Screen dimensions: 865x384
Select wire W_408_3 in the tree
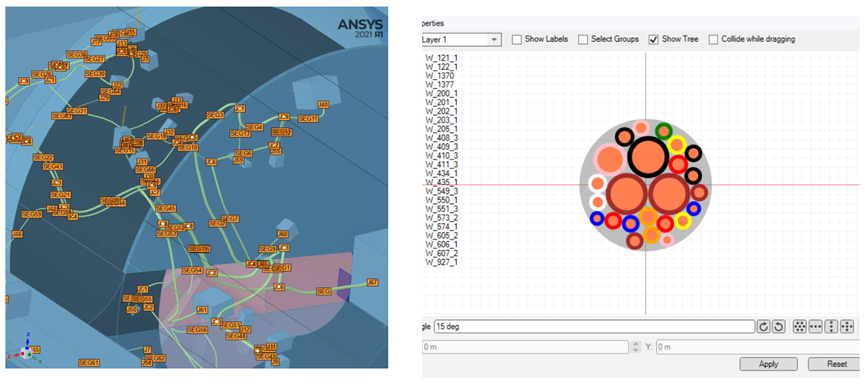coord(441,137)
